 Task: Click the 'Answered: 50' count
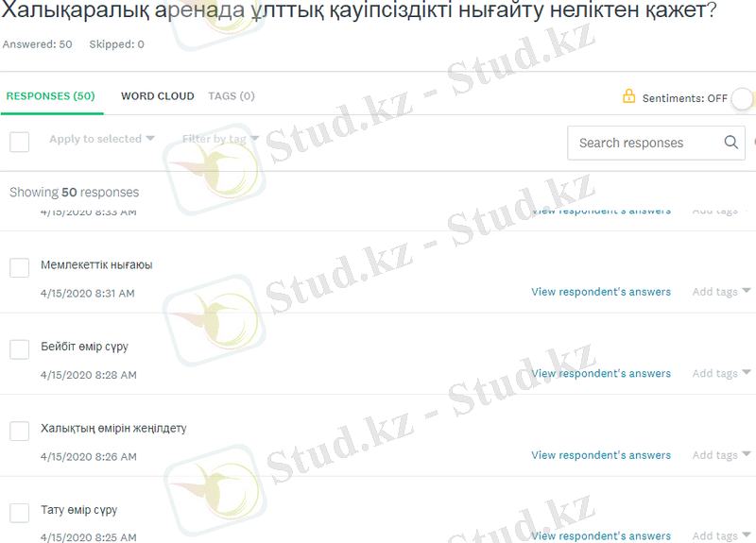pyautogui.click(x=37, y=44)
